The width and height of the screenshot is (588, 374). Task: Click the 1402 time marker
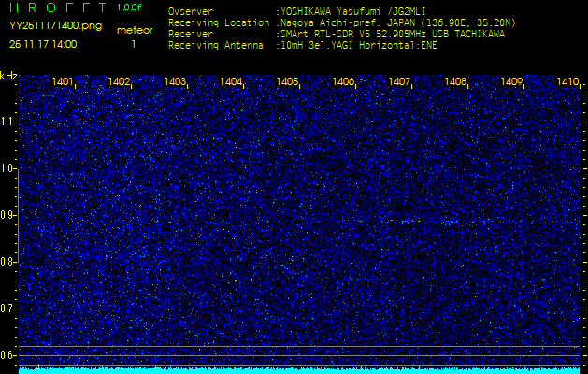pyautogui.click(x=119, y=81)
